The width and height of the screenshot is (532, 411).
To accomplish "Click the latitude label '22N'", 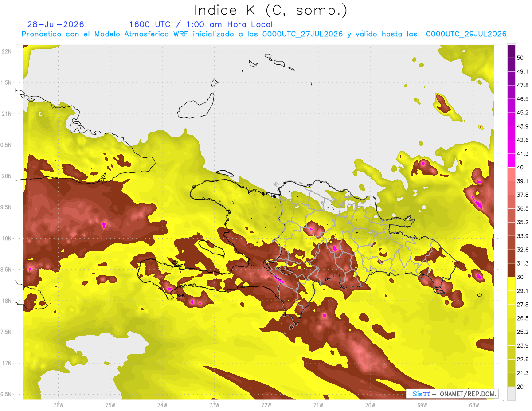I will [7, 51].
